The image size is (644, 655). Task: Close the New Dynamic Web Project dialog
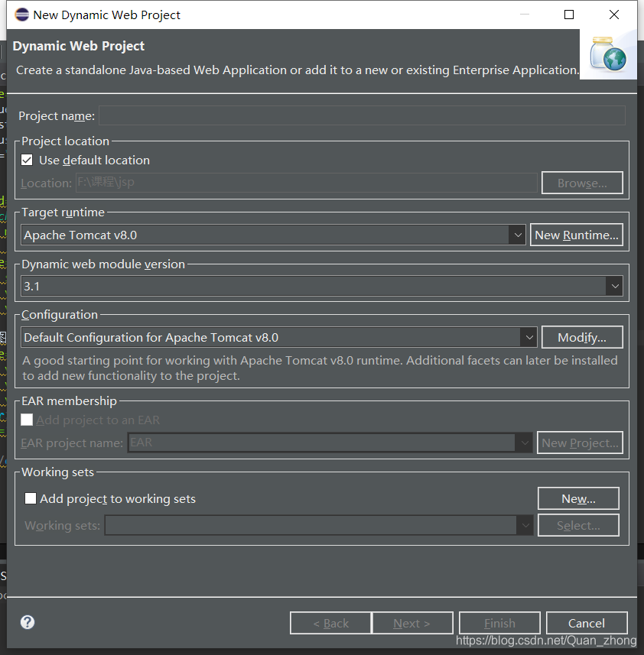(x=614, y=15)
